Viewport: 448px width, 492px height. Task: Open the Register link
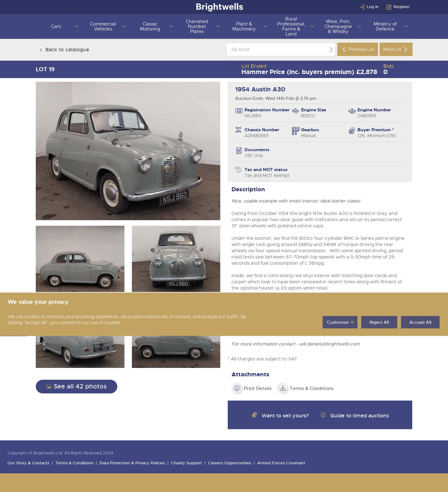pyautogui.click(x=398, y=7)
